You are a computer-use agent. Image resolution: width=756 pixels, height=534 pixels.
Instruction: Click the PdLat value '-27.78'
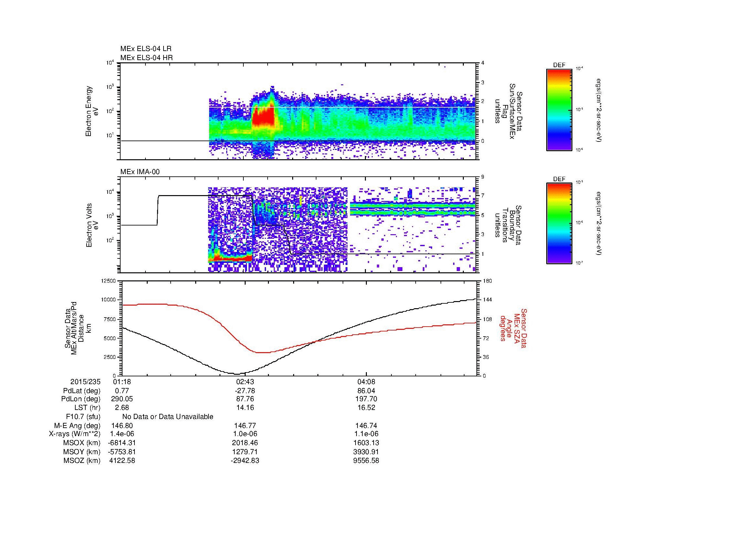[x=245, y=391]
